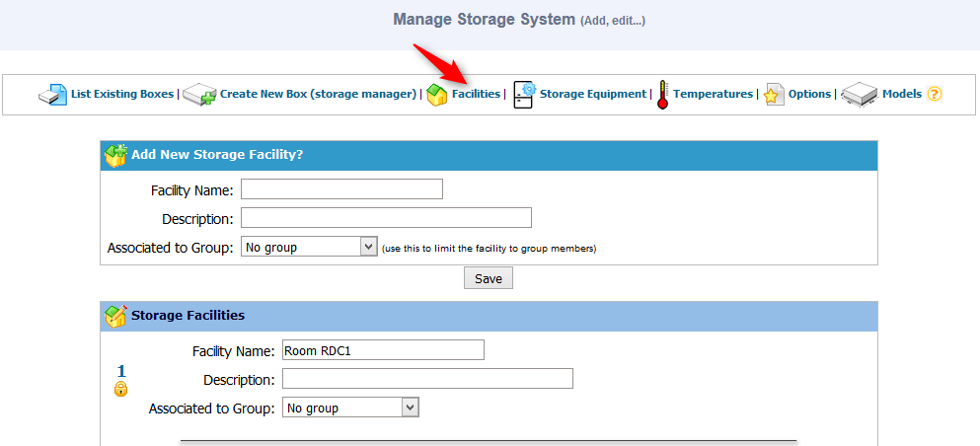Click the Options star document icon
This screenshot has width=980, height=446.
coord(774,95)
